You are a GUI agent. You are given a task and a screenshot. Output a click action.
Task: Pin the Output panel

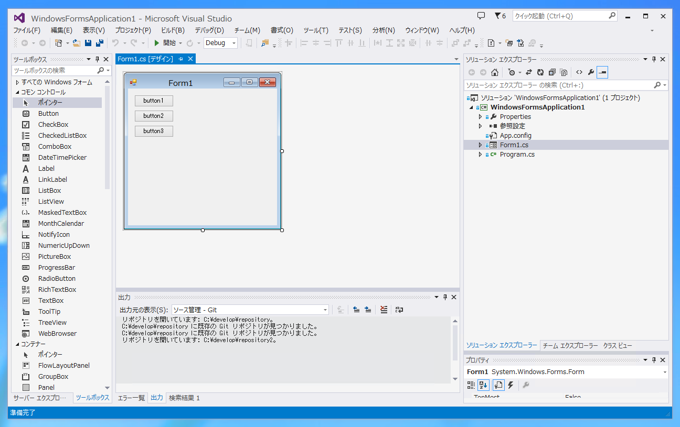pos(445,297)
